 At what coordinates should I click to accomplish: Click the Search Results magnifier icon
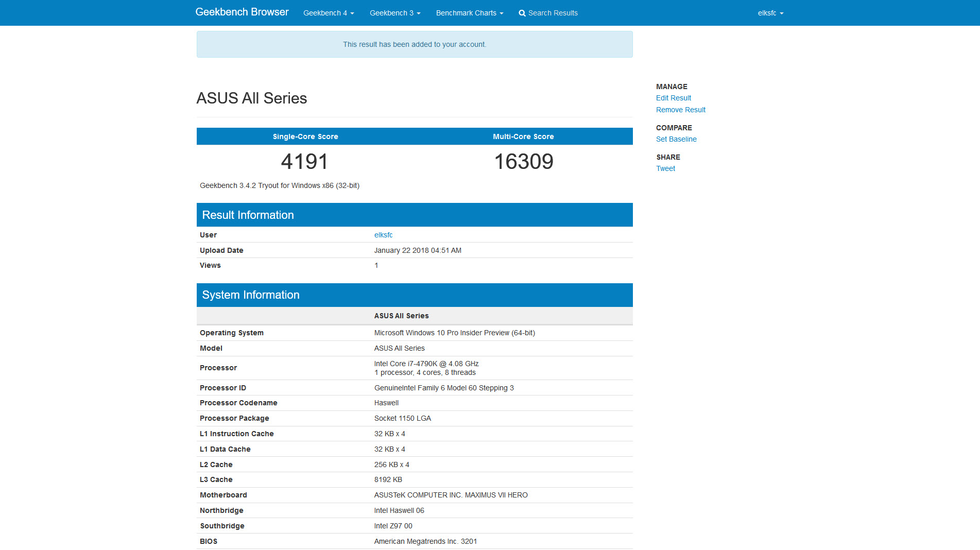pos(522,13)
